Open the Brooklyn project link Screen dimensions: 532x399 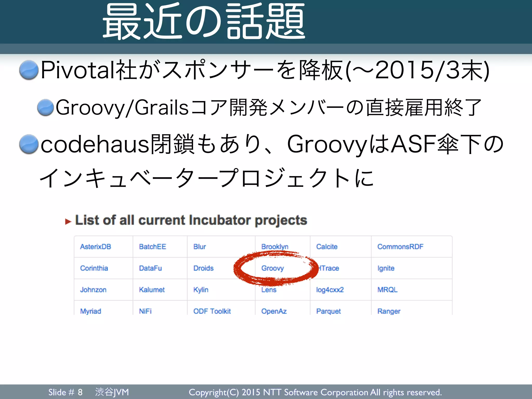pos(275,247)
